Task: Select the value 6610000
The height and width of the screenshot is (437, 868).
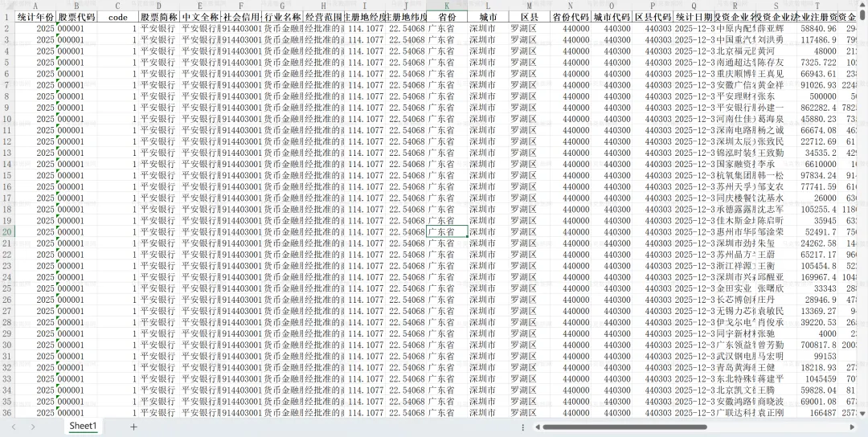Action: [x=817, y=164]
